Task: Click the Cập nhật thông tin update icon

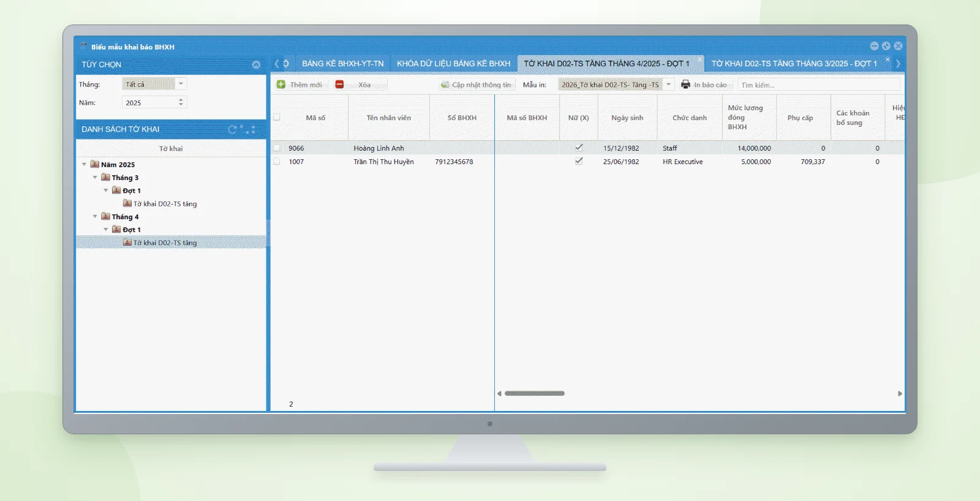Action: click(x=445, y=85)
